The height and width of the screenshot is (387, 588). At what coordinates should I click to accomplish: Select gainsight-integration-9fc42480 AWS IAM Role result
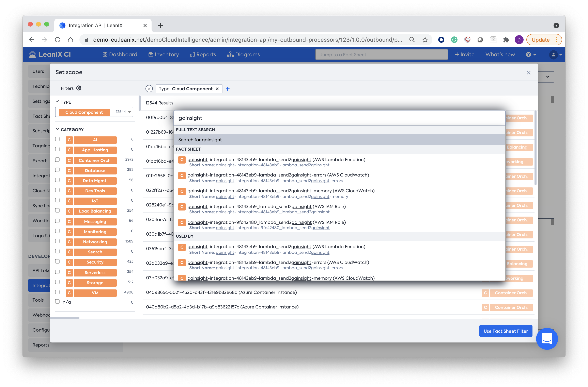(x=339, y=225)
